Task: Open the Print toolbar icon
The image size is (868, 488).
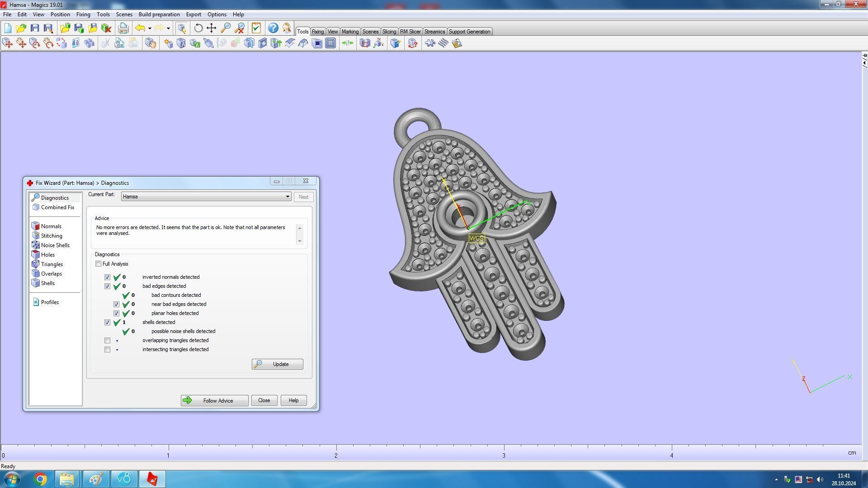Action: click(x=123, y=28)
